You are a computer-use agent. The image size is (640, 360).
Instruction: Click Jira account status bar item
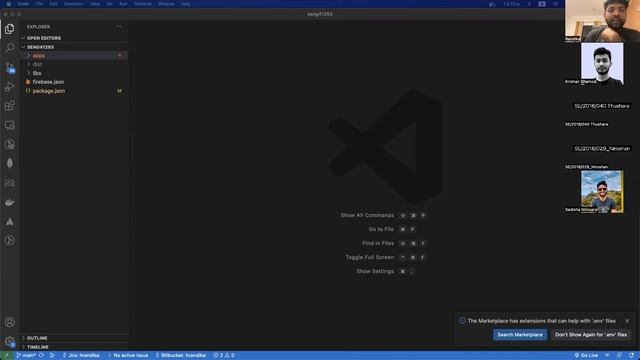(82, 356)
